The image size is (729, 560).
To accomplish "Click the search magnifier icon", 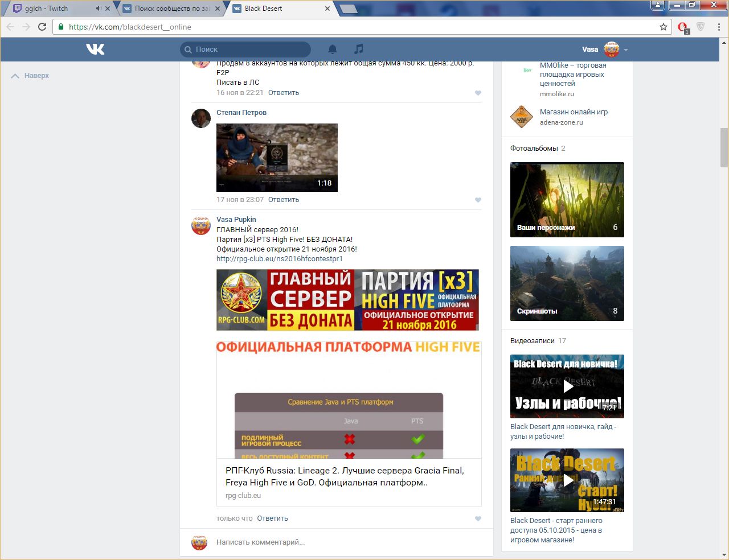I will click(189, 50).
